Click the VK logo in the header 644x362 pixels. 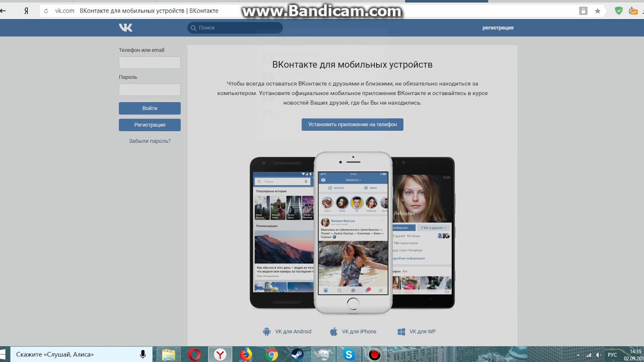coord(126,28)
